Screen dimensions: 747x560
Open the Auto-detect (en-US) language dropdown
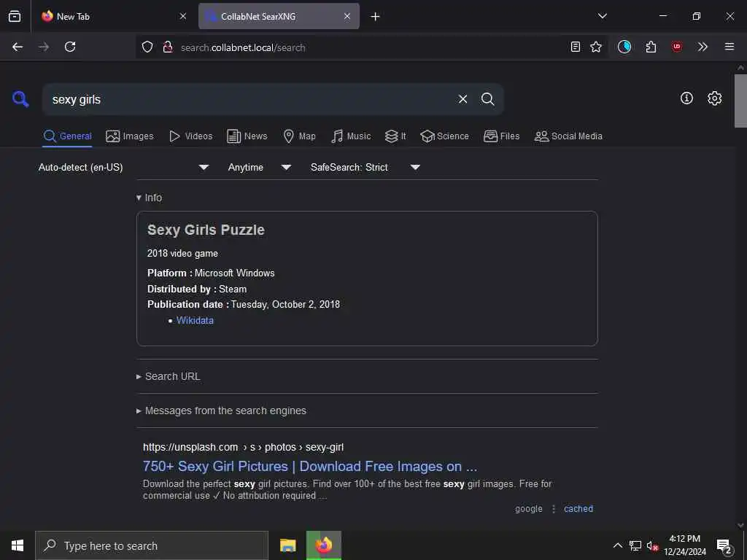pos(124,167)
